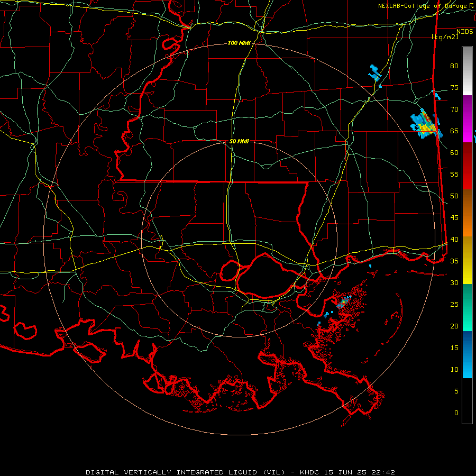Click the 65 value on the color scale
Screen dimensions: 476x476
click(x=454, y=131)
